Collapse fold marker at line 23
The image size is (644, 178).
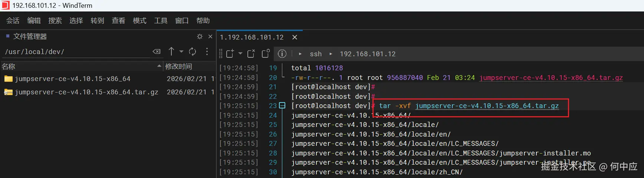pos(282,105)
